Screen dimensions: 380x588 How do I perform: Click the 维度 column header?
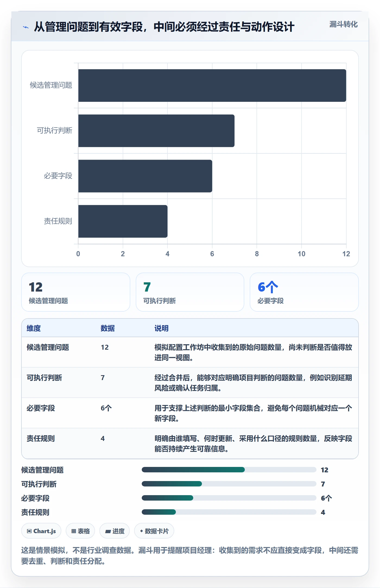click(34, 328)
